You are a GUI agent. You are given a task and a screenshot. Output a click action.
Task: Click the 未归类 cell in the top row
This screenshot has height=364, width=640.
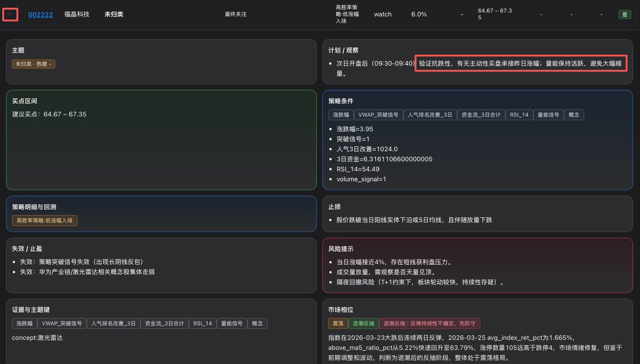(x=114, y=14)
